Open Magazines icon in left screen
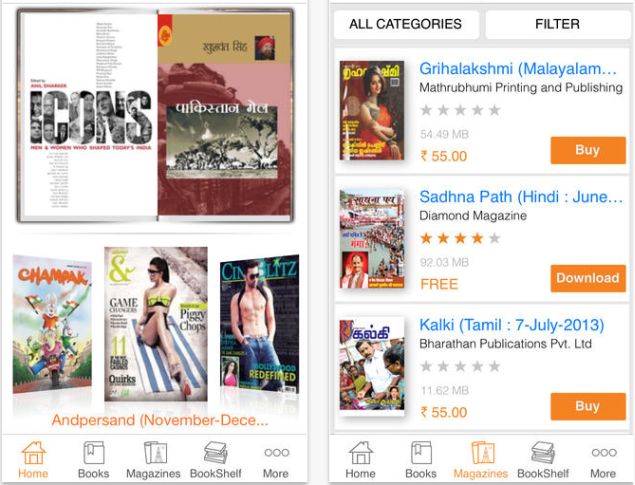Viewport: 635px width, 485px height. tap(155, 453)
